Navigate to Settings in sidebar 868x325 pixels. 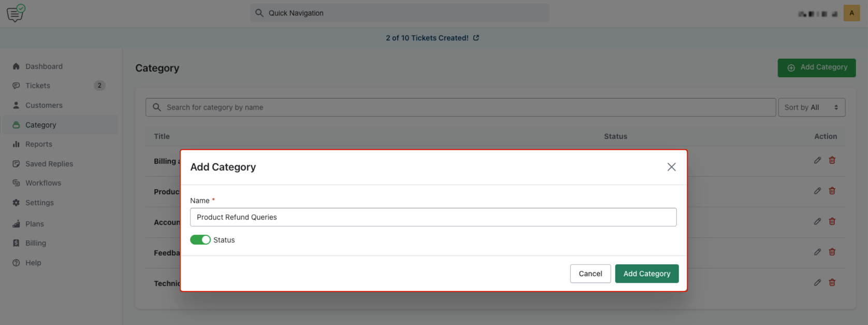coord(39,203)
